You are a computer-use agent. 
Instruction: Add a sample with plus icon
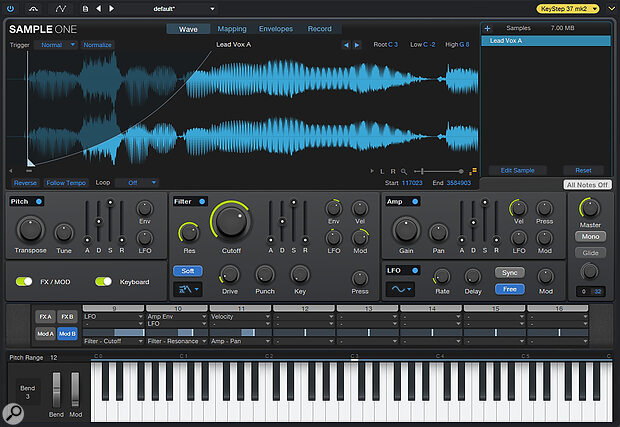coord(487,28)
